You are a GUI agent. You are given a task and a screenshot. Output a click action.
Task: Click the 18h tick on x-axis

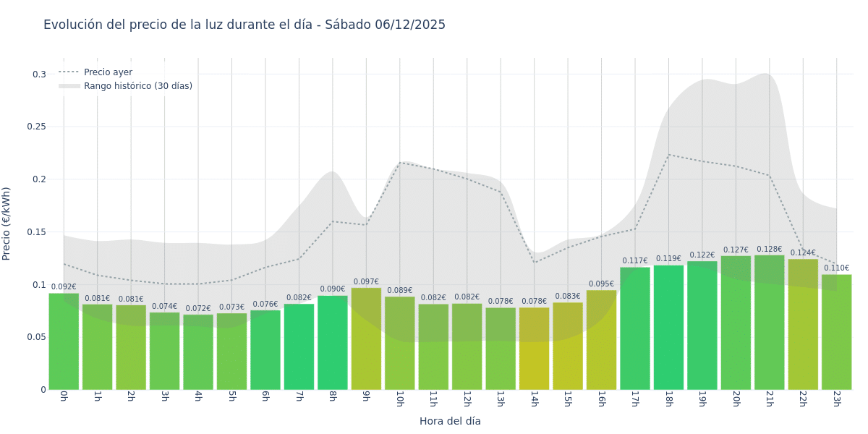click(x=668, y=399)
